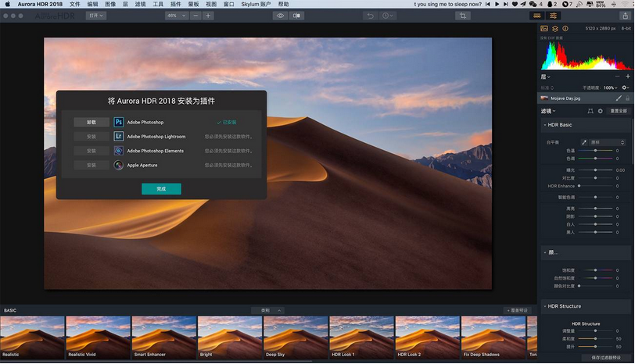Apply the Realistic Vivid preset
This screenshot has width=635, height=364.
(98, 337)
